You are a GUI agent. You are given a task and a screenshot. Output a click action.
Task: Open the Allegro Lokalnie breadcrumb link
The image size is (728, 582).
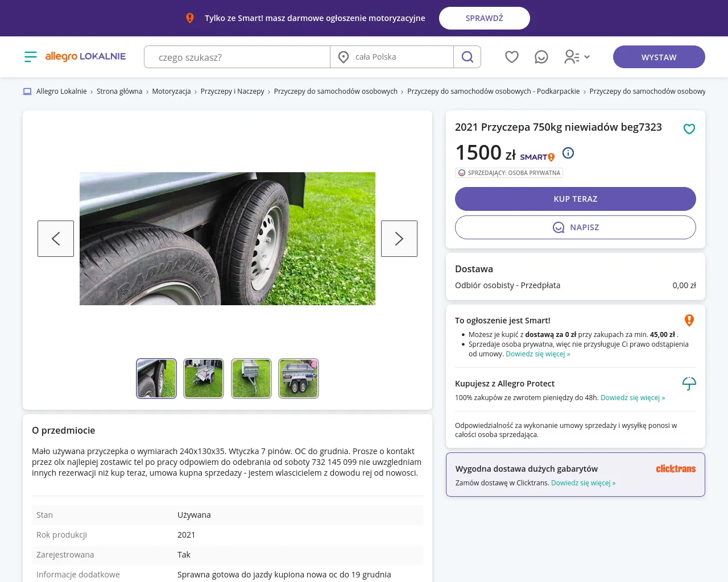[61, 92]
